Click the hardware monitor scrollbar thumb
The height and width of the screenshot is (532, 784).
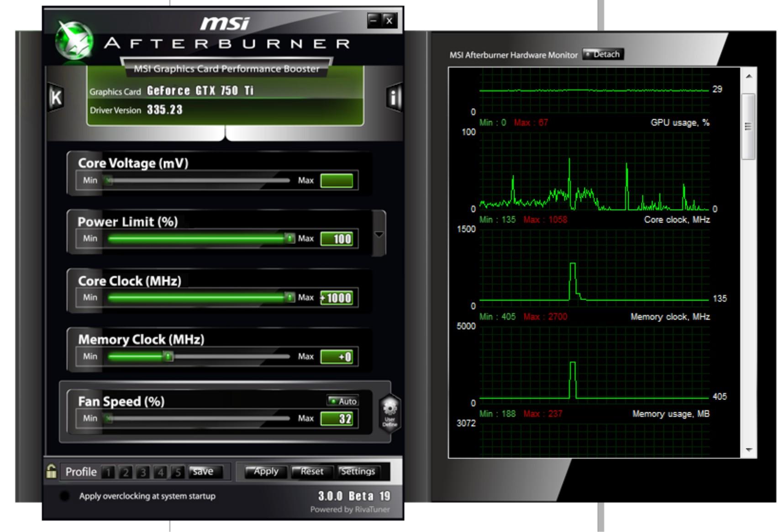point(748,126)
